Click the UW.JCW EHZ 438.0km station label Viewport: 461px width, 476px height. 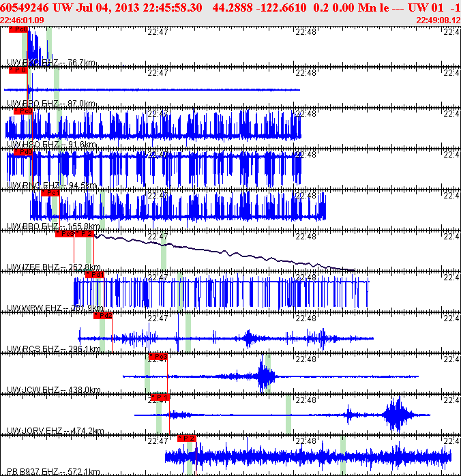tap(54, 390)
